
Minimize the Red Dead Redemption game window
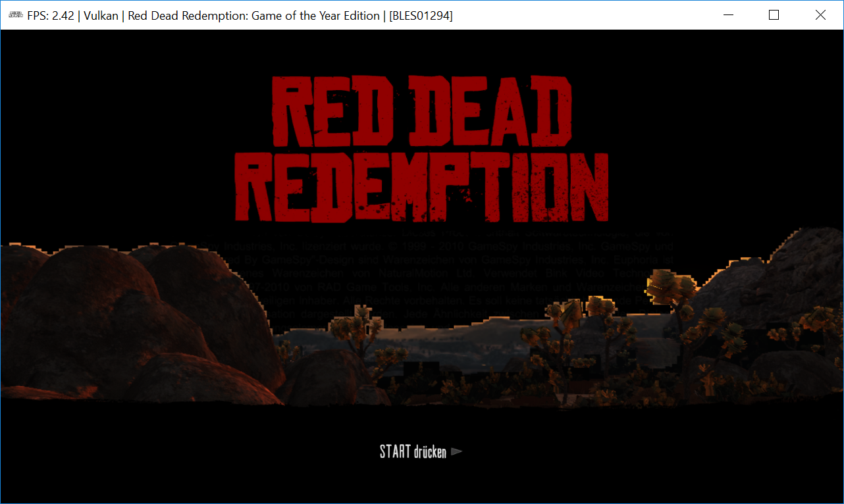point(728,15)
